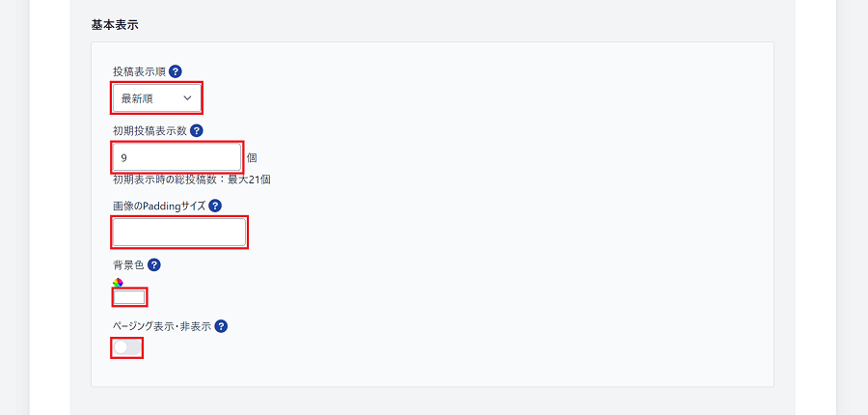
Task: Select the 画像のPaddingサイズ label
Action: click(x=159, y=207)
